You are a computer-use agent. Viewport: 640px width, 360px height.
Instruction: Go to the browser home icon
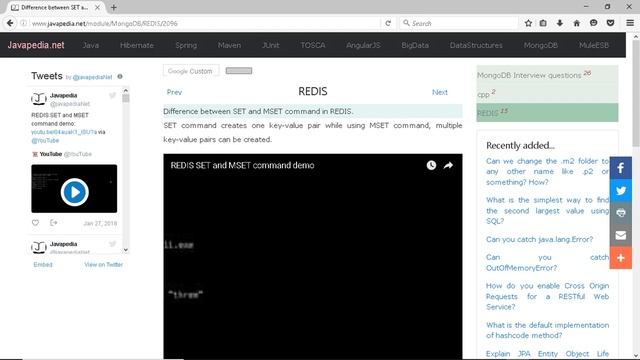pos(576,23)
